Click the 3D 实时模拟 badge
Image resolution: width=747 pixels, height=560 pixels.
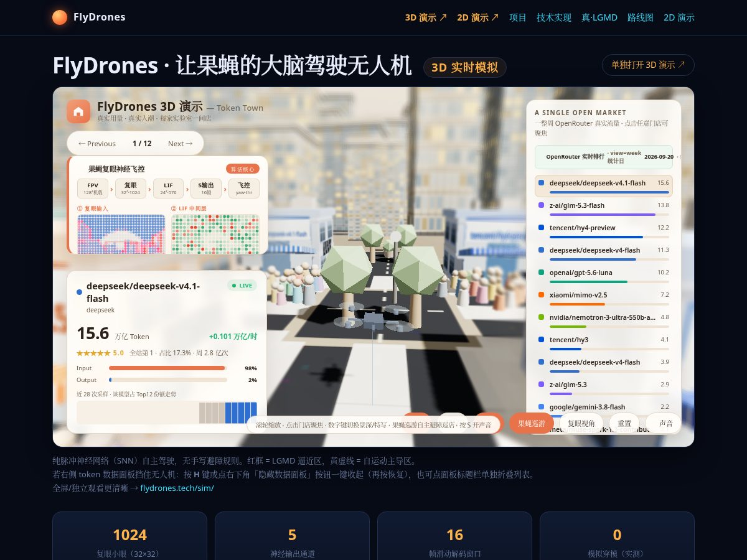click(x=465, y=67)
